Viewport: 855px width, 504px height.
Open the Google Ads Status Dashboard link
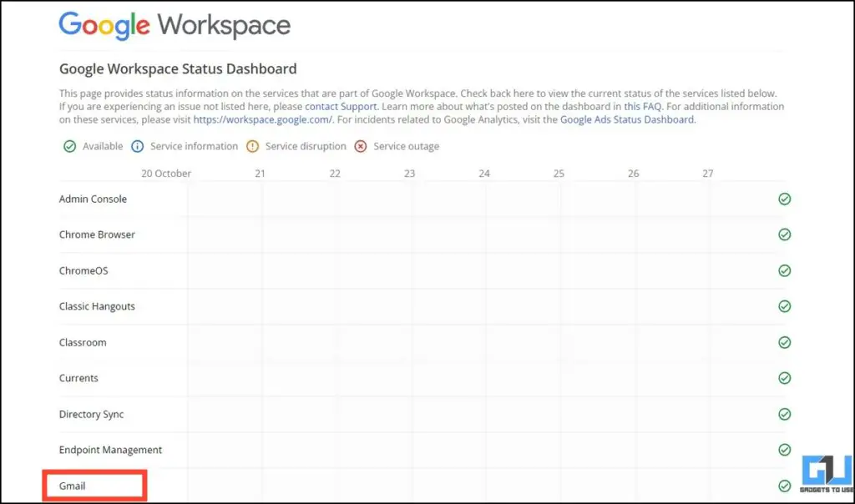tap(627, 119)
